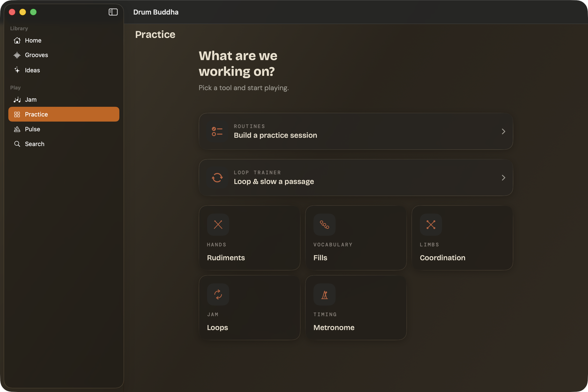Click the Routines checklist icon
Screen dimensions: 588x392
click(x=217, y=131)
